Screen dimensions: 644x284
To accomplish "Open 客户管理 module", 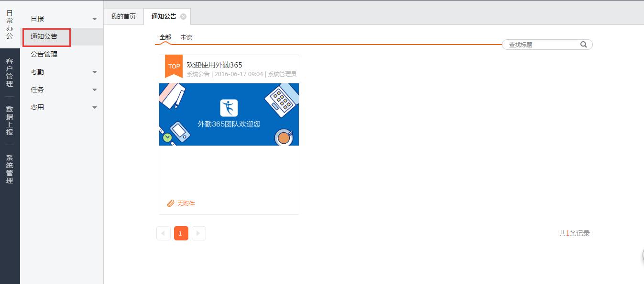I will click(10, 72).
